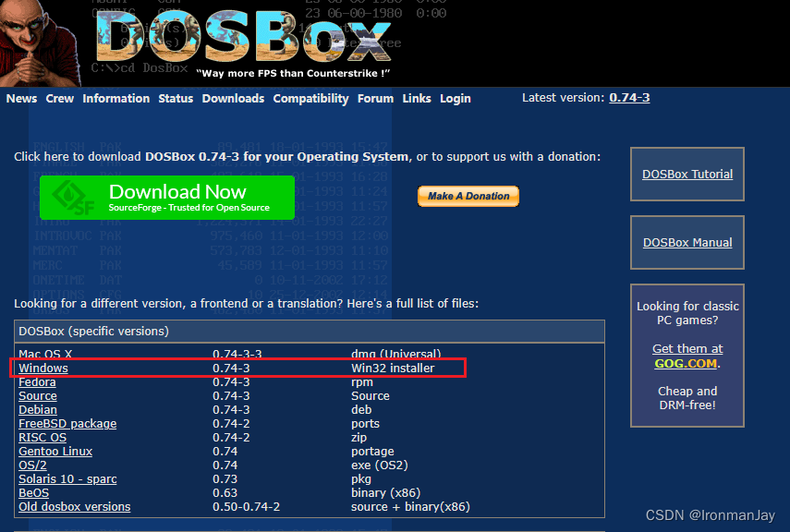Open the RISC OS download link
The height and width of the screenshot is (532, 790).
click(43, 438)
